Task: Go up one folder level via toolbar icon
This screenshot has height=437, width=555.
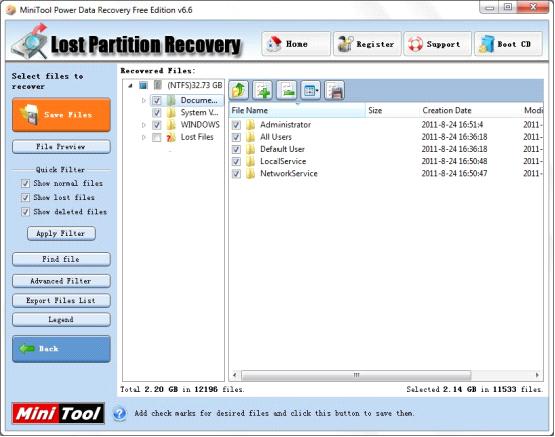Action: [x=239, y=90]
